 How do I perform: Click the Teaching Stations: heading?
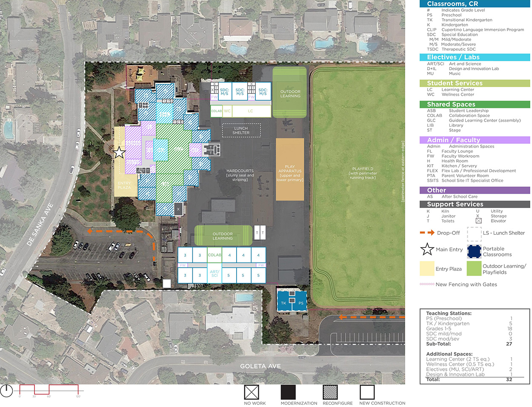tap(449, 313)
